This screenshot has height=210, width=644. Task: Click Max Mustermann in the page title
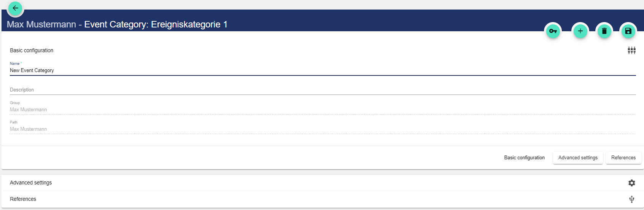point(41,24)
